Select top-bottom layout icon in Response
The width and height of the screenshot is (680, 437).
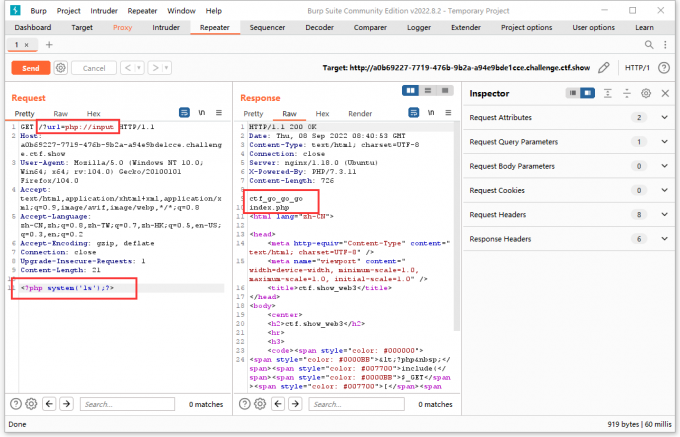[x=428, y=90]
